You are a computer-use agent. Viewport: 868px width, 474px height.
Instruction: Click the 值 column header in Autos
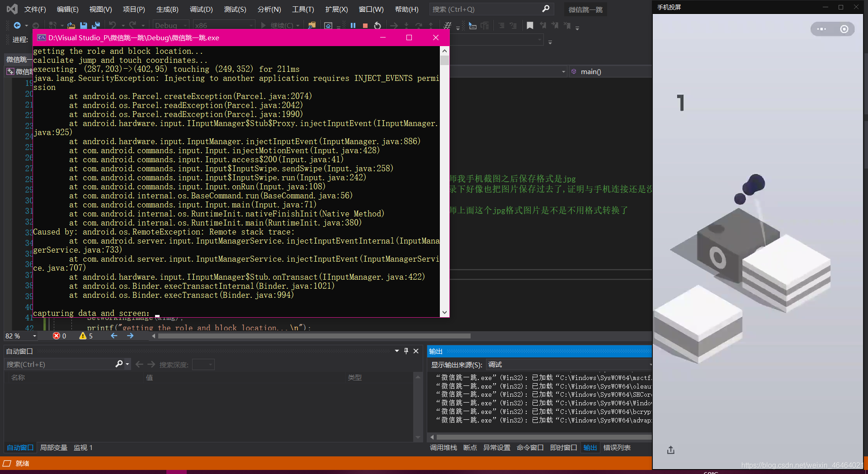(x=149, y=377)
